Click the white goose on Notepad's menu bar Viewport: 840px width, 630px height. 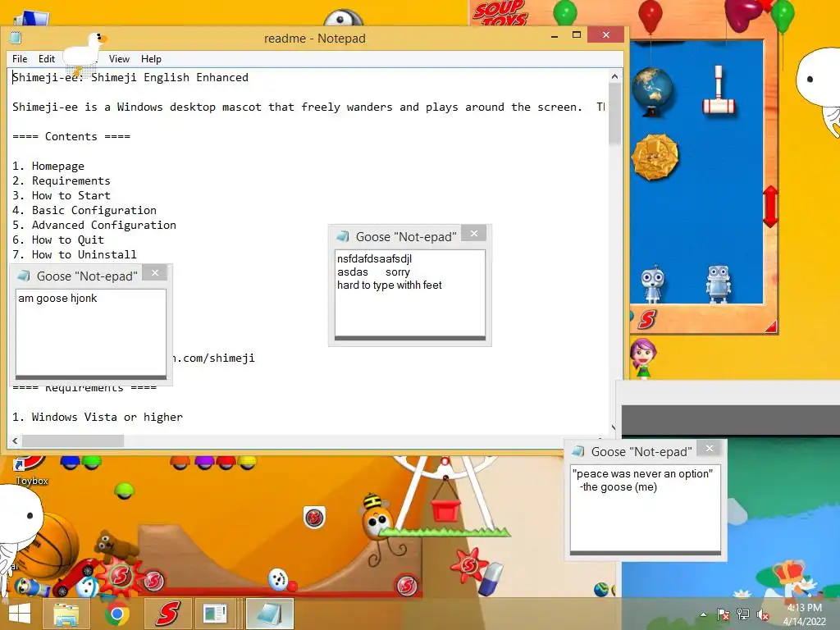coord(84,53)
